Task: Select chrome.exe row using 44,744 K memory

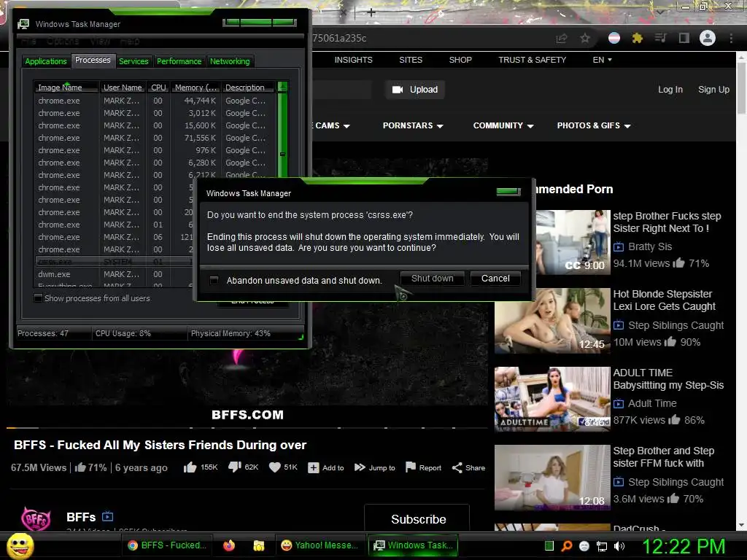Action: click(x=155, y=101)
